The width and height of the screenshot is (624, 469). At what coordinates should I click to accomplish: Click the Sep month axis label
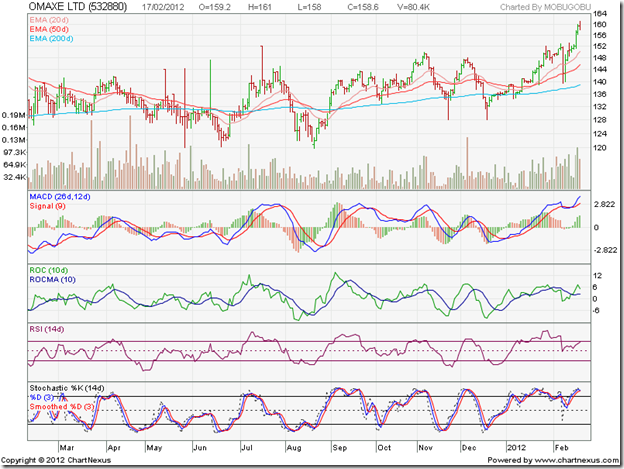click(340, 448)
